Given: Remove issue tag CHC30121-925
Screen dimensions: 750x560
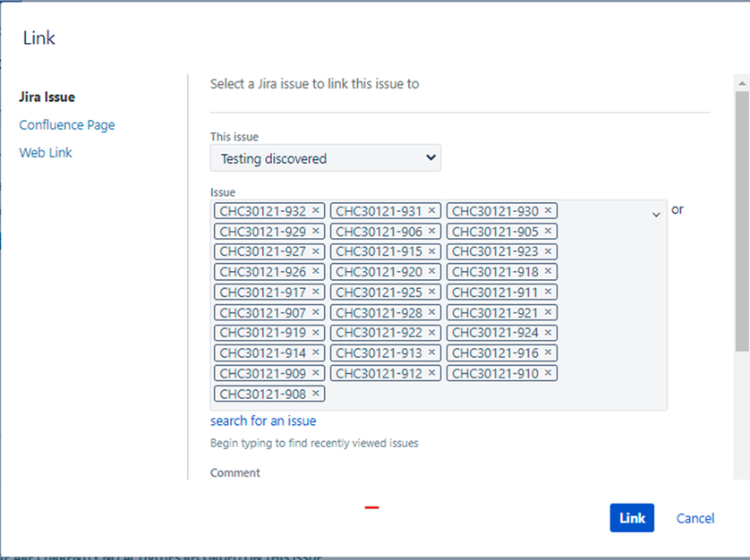Looking at the screenshot, I should (x=431, y=292).
